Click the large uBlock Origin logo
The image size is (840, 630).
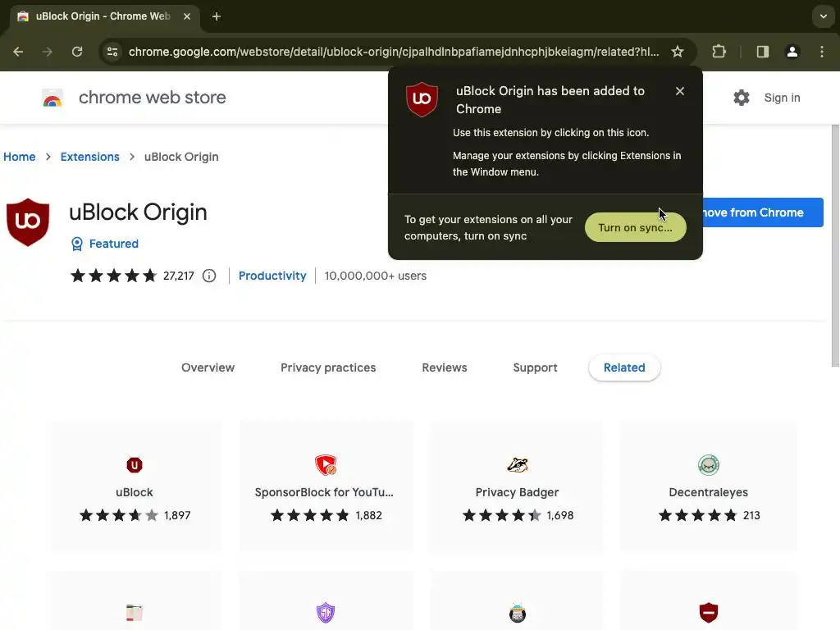tap(28, 222)
